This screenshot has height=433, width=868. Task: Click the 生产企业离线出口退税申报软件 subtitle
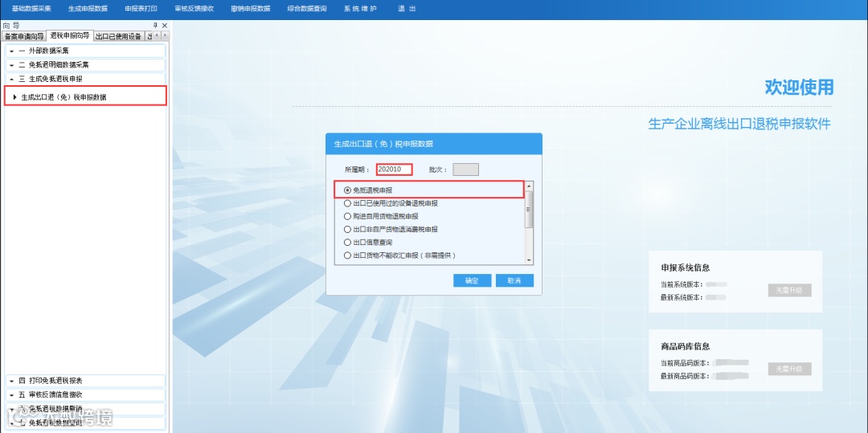739,124
